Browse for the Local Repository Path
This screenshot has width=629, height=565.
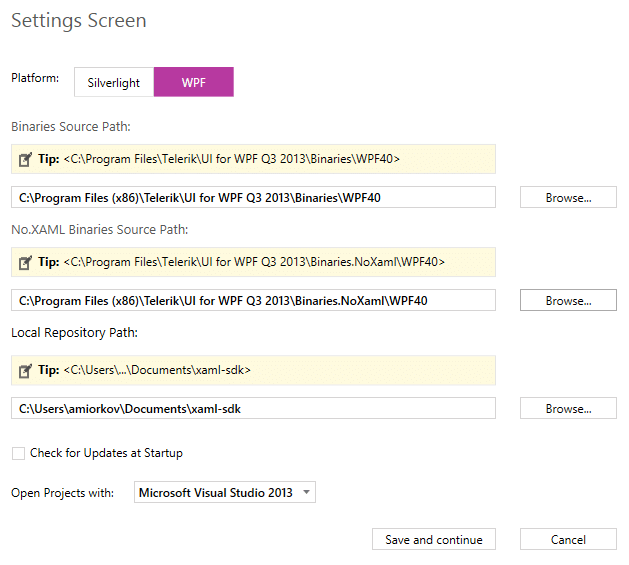click(568, 408)
